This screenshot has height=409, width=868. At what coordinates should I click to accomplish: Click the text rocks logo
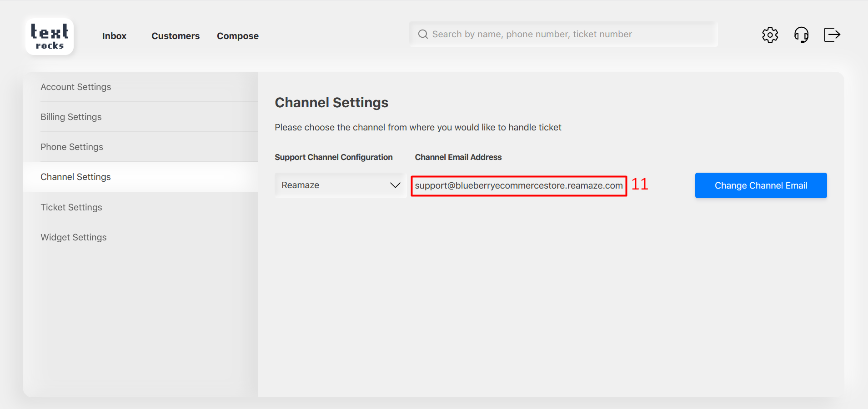click(50, 37)
